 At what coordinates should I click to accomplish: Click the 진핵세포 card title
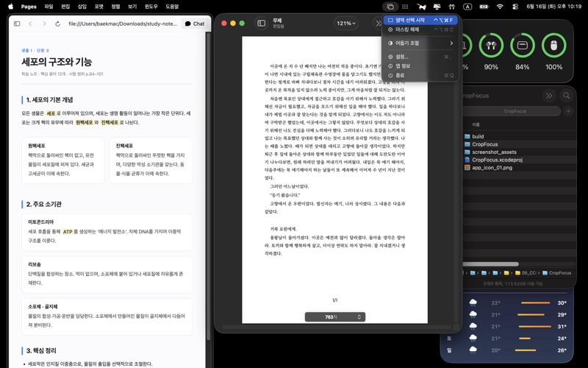[x=124, y=146]
